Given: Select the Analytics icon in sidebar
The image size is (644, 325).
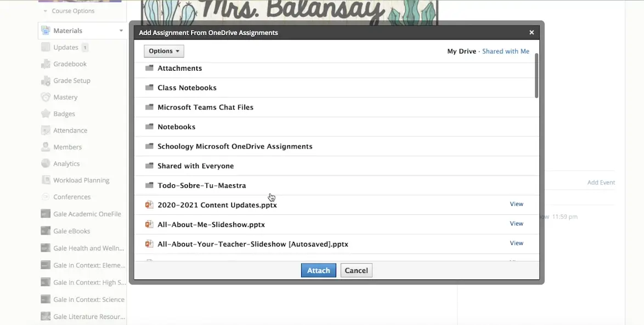Looking at the screenshot, I should [46, 164].
